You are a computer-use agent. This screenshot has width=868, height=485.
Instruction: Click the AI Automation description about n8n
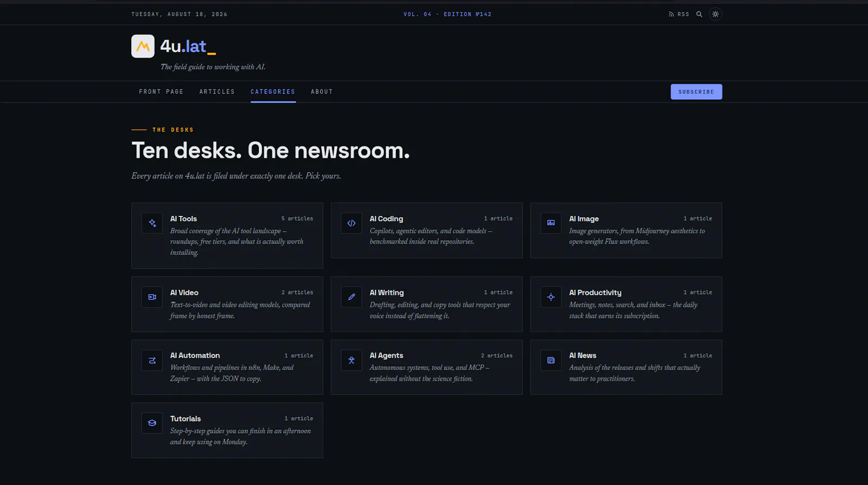tap(232, 373)
